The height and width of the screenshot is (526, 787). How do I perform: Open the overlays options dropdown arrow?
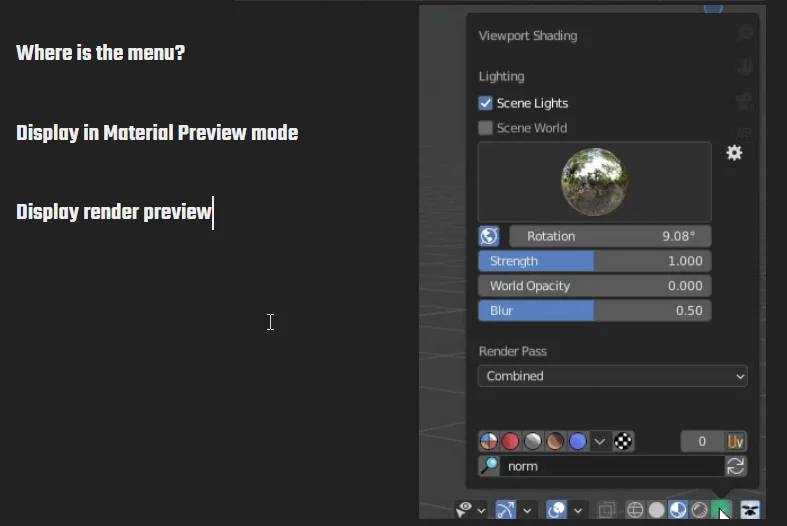tap(578, 510)
